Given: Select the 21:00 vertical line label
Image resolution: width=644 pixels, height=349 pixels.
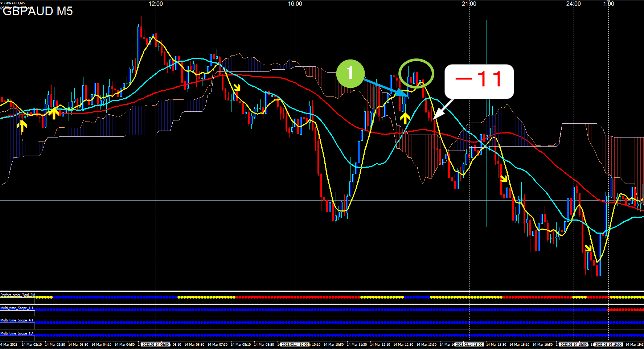Looking at the screenshot, I should click(469, 4).
